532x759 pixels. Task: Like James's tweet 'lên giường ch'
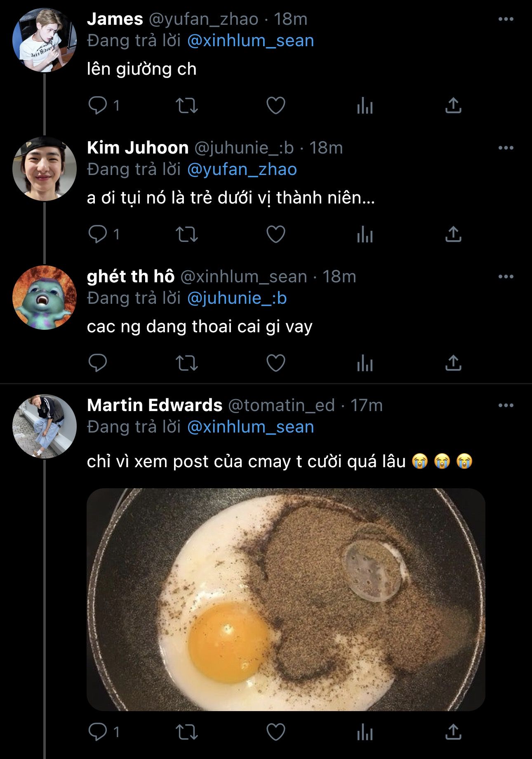pos(276,105)
